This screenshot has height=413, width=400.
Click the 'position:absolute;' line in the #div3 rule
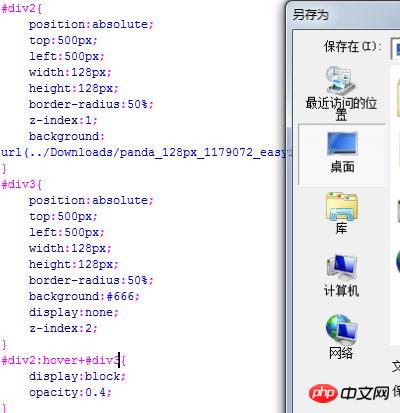click(x=91, y=200)
